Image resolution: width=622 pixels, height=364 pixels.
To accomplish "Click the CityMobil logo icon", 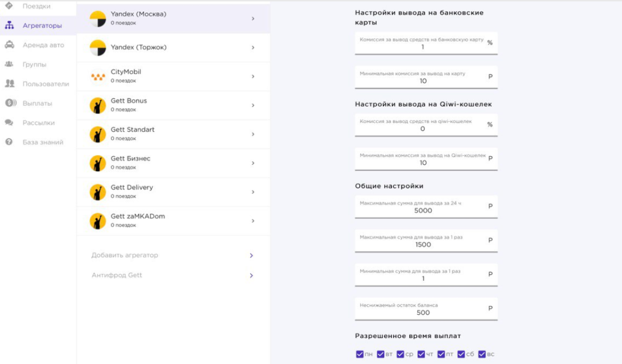I will (x=98, y=77).
